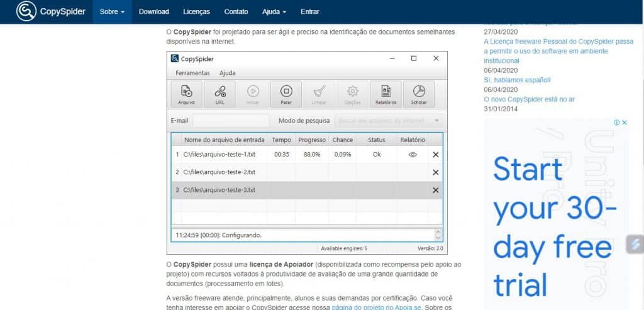The width and height of the screenshot is (644, 310).
Task: Click the Opções gear toolbar icon
Action: coord(352,94)
